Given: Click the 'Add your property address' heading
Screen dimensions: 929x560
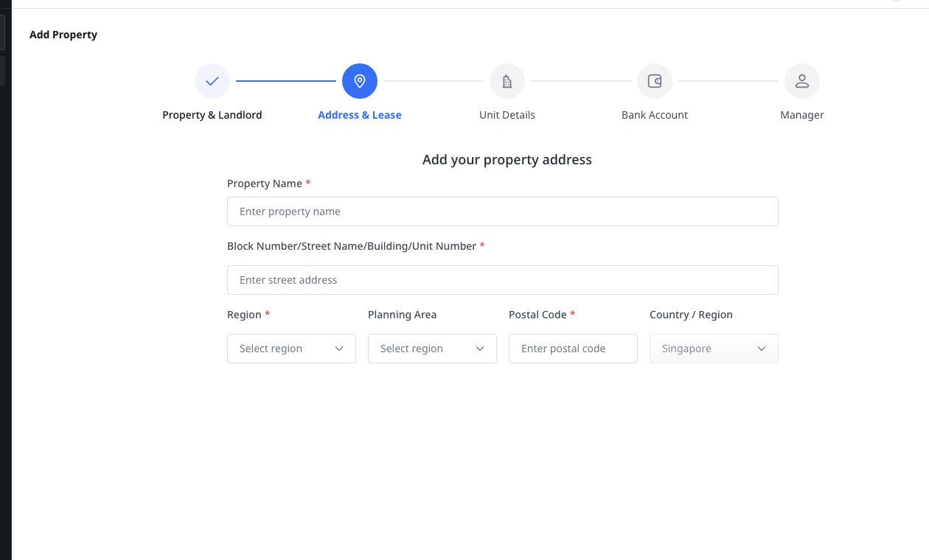Looking at the screenshot, I should [507, 159].
